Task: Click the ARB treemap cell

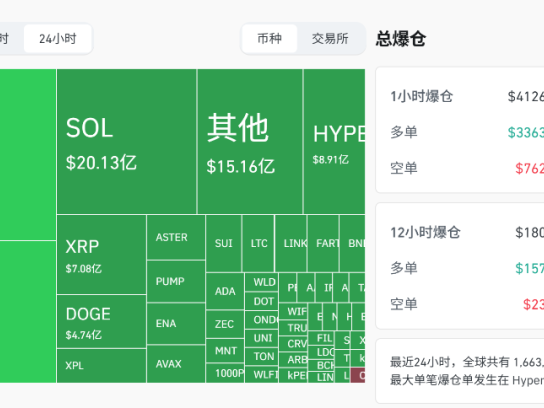Action: pyautogui.click(x=293, y=360)
